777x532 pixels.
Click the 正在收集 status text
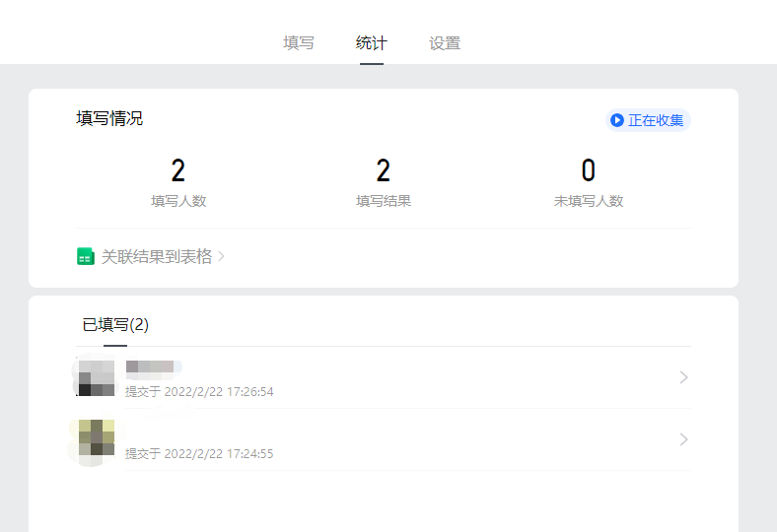pos(656,120)
